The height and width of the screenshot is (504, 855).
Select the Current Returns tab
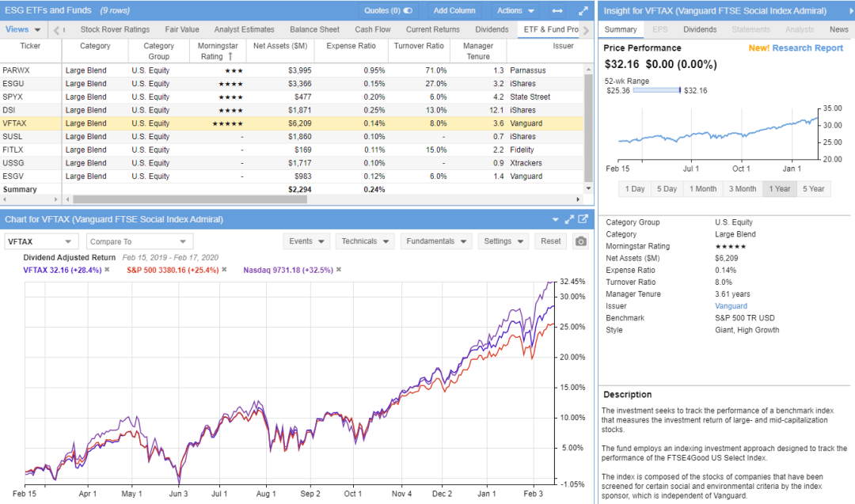pos(432,29)
